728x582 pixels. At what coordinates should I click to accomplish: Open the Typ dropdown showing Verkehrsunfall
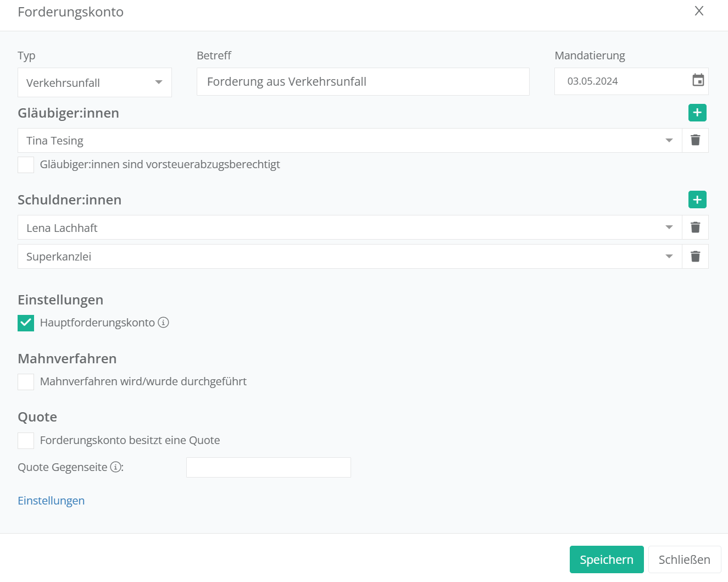tap(95, 82)
